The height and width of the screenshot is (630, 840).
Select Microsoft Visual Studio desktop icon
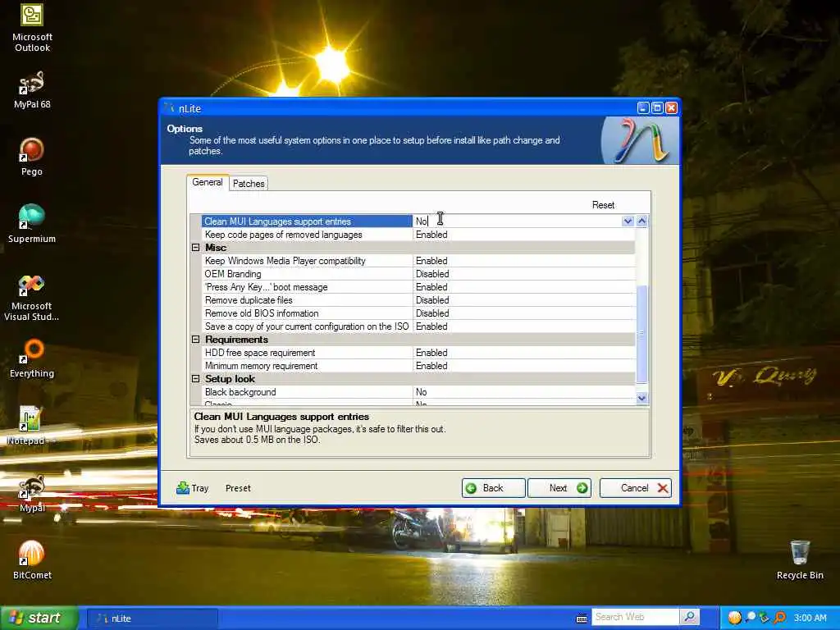coord(32,297)
